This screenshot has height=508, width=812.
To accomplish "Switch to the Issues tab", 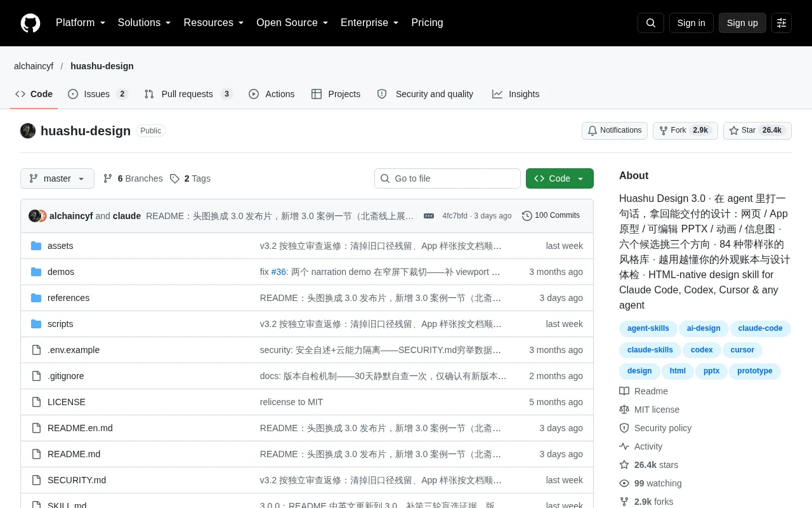I will [98, 94].
